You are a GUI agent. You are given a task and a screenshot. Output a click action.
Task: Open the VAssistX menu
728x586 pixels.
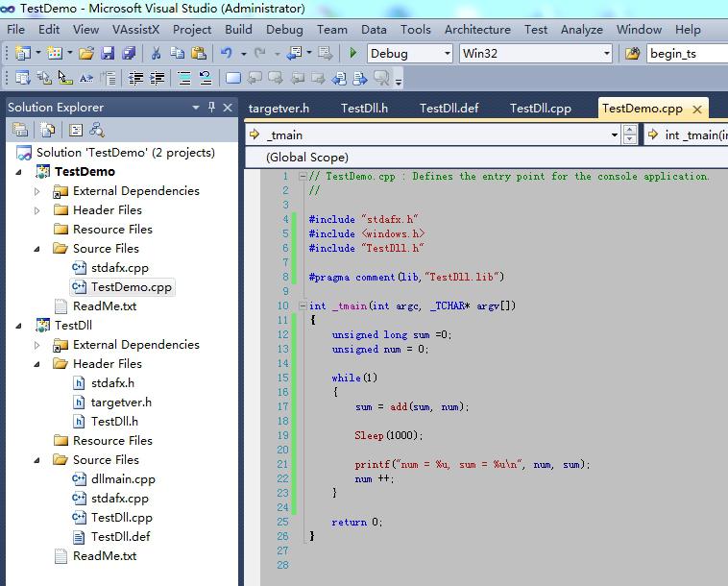[x=135, y=30]
